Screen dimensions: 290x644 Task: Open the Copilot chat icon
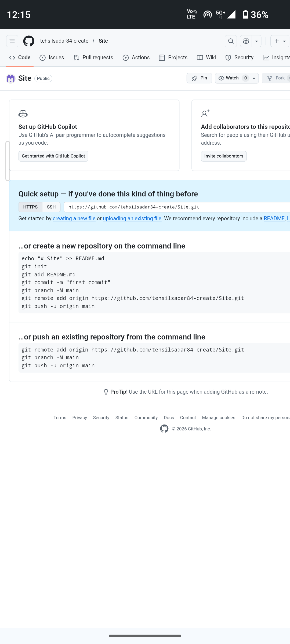246,41
